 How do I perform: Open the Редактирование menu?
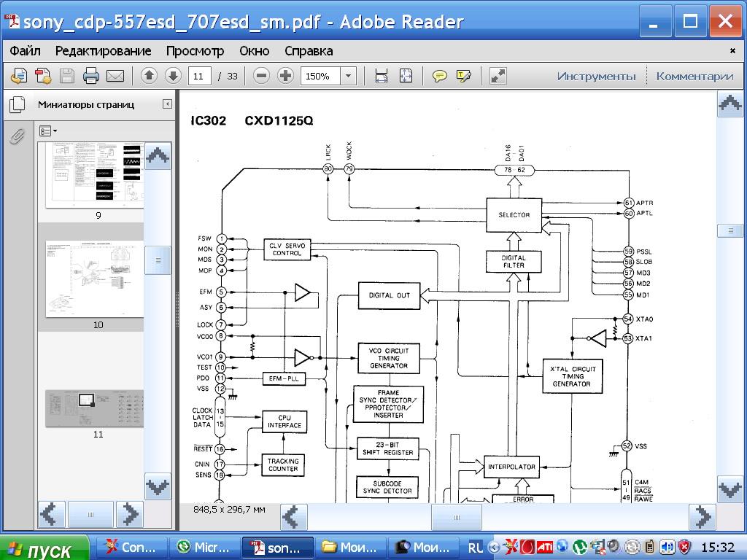tap(103, 51)
